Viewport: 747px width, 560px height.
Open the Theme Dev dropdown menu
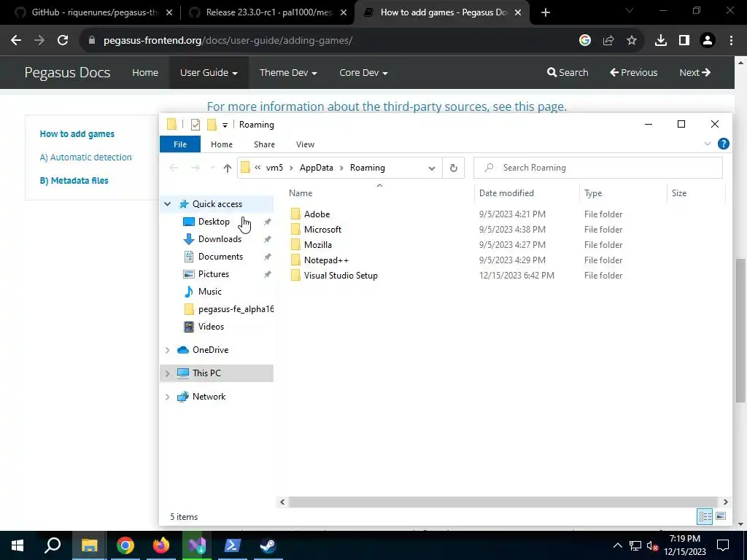tap(287, 72)
